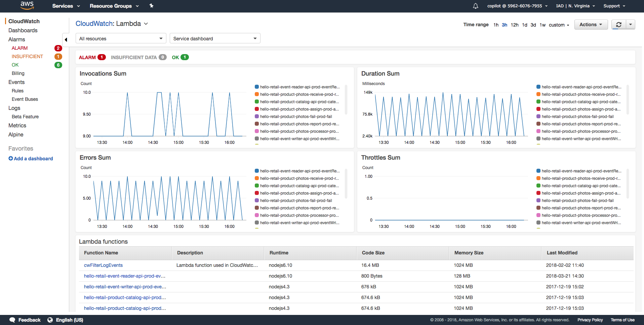Image resolution: width=644 pixels, height=325 pixels.
Task: Set the time range to 1w
Action: 542,25
